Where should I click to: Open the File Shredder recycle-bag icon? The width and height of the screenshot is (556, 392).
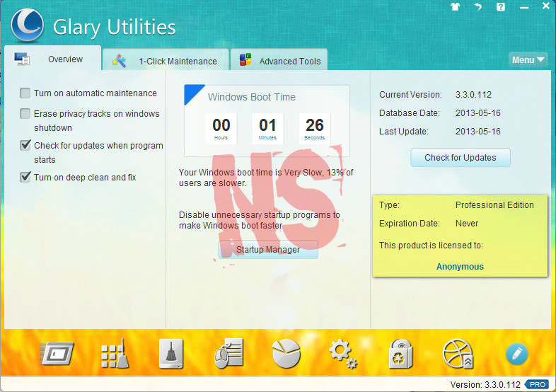click(x=400, y=353)
